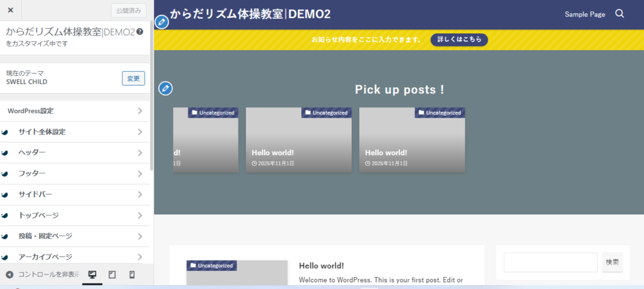
Task: Close the customizer with the X button
Action: (x=11, y=10)
